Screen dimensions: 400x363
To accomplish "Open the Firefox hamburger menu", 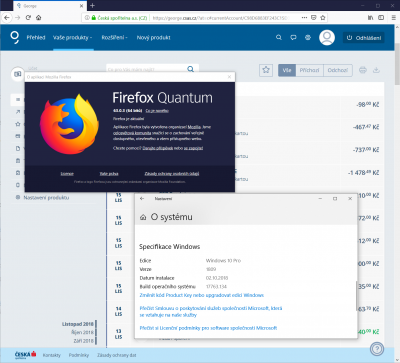I will [393, 17].
